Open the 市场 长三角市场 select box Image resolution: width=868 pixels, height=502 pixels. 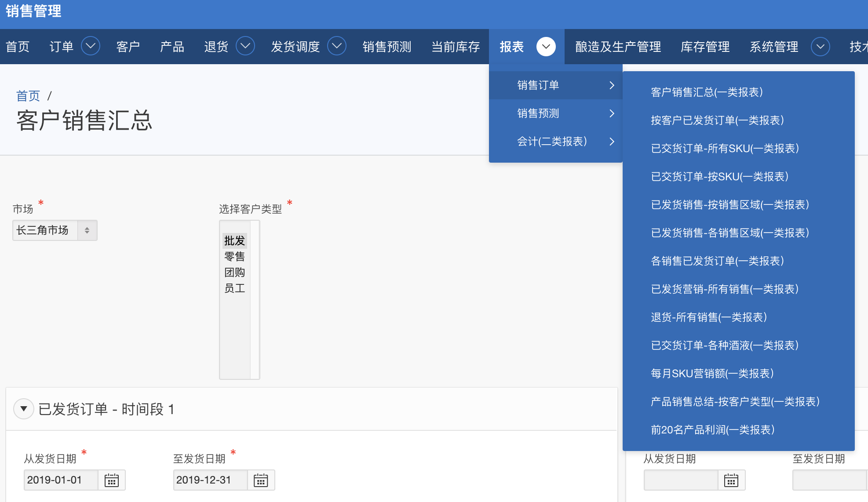(55, 230)
